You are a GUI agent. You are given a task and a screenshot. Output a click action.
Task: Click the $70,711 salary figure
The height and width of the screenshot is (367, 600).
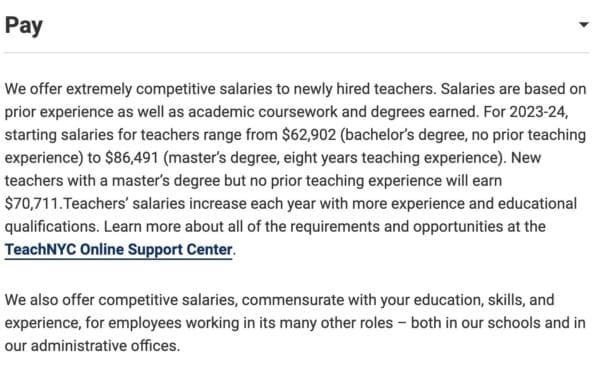32,204
